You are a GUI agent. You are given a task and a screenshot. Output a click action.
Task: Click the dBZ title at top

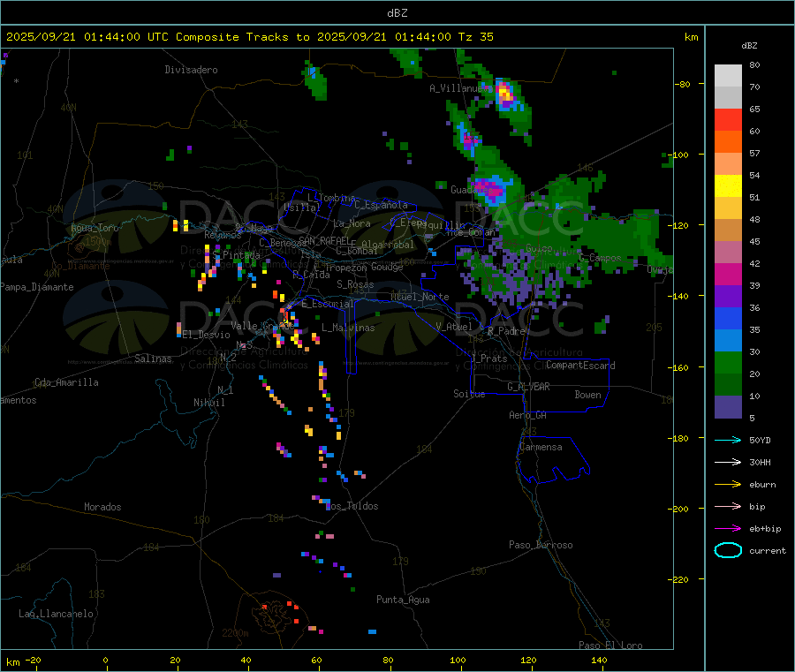397,12
